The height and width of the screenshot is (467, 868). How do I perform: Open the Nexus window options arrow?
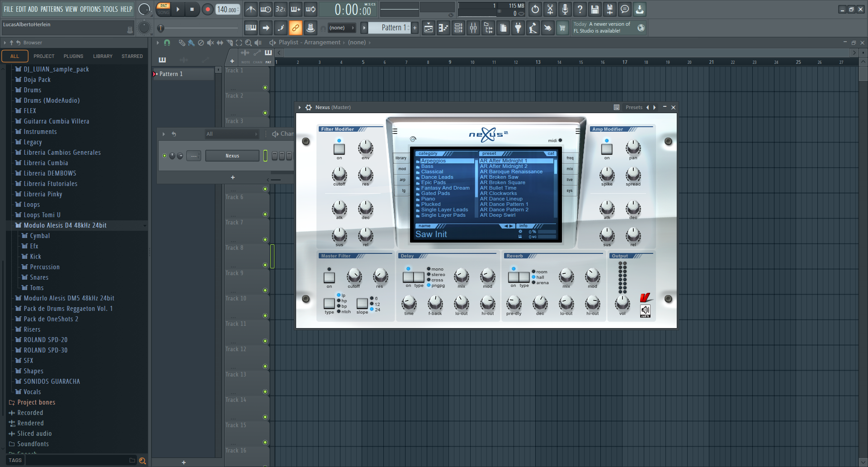(x=300, y=107)
